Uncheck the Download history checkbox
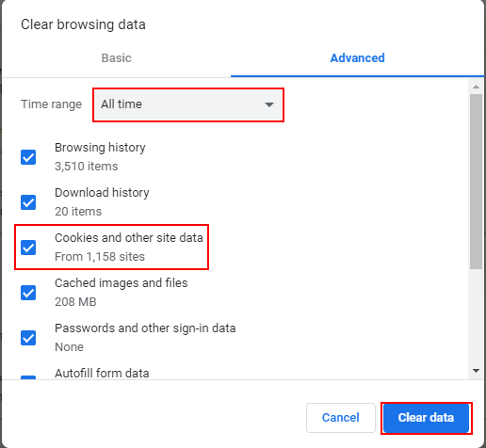Viewport: 486px width, 448px height. tap(28, 202)
